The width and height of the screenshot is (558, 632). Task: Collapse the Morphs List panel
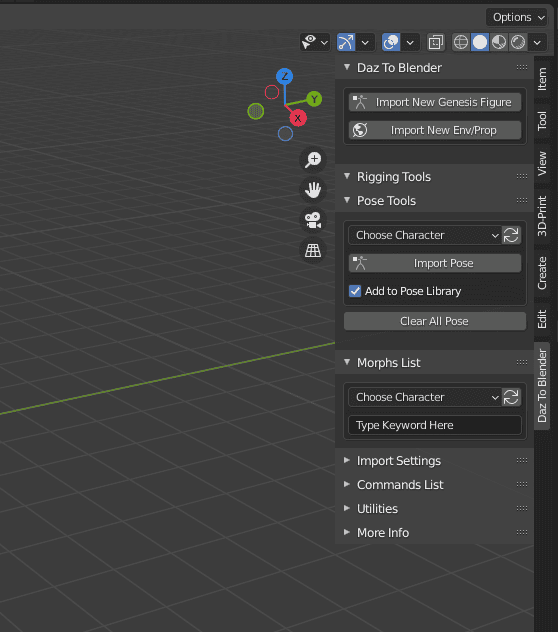click(347, 362)
